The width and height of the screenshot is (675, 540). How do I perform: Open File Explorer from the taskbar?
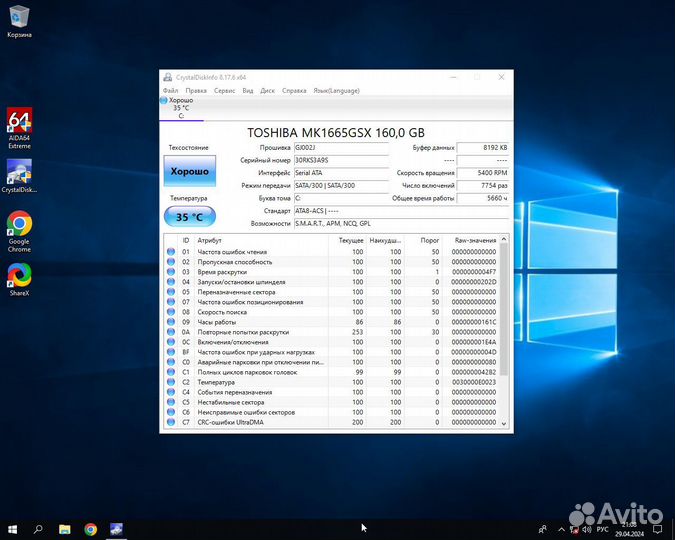point(65,529)
